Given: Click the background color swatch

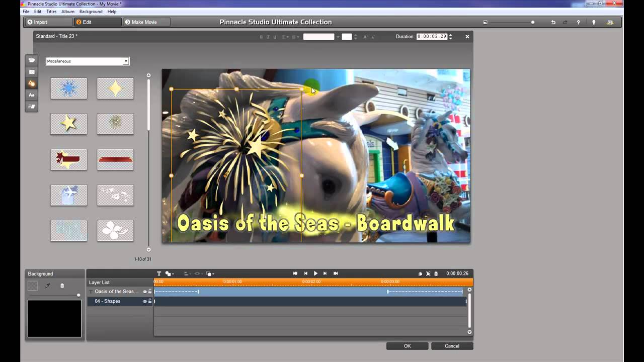Looking at the screenshot, I should point(33,286).
